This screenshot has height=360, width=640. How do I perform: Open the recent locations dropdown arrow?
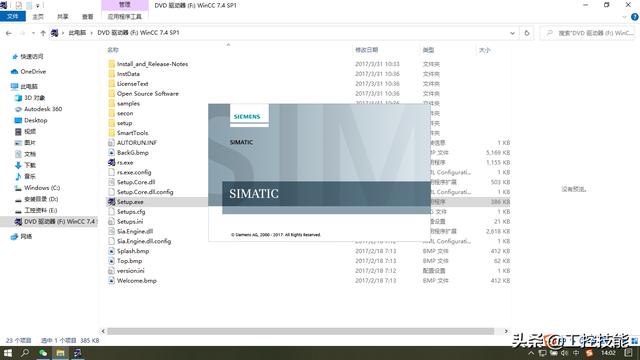[33, 33]
